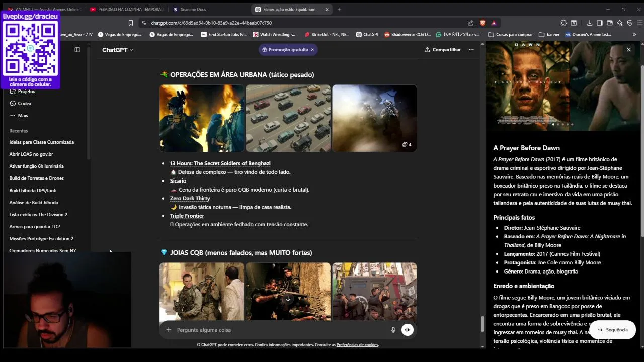Screen dimensions: 644x362
Task: Open Projetos in the ChatGPT sidebar
Action: [23, 92]
